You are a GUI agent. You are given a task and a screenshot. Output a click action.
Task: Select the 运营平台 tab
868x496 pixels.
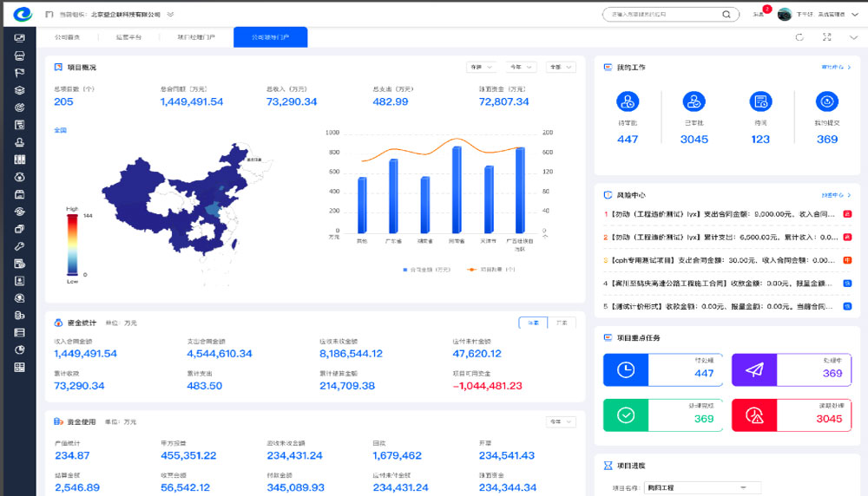tap(128, 37)
